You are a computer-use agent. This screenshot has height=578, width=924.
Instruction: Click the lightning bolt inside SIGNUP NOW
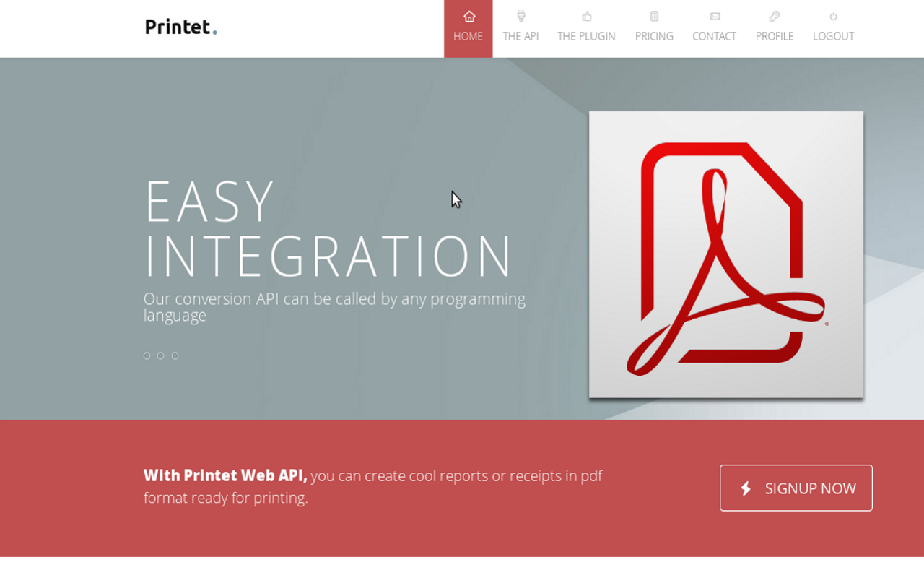[x=744, y=488]
